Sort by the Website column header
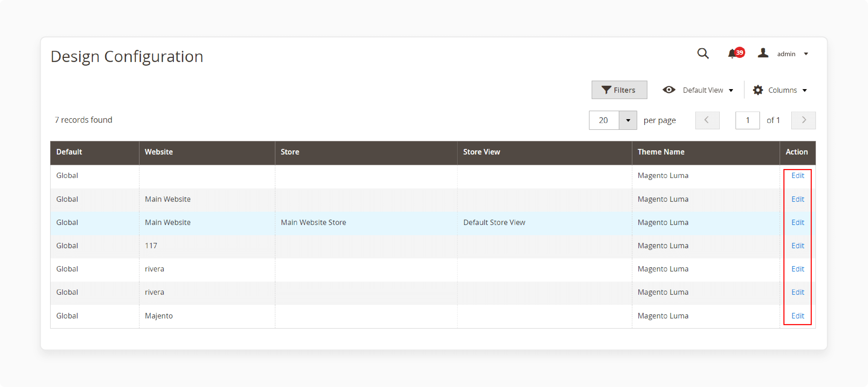The image size is (868, 387). click(207, 152)
